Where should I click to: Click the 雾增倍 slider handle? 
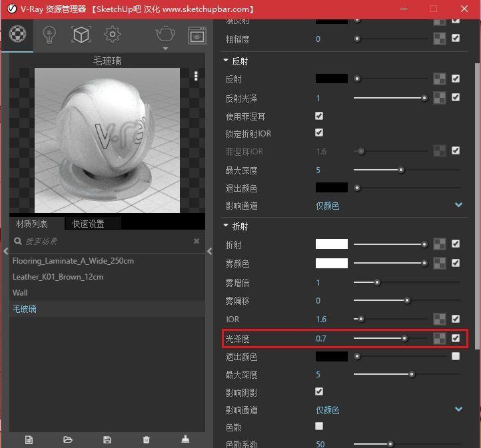[x=377, y=282]
